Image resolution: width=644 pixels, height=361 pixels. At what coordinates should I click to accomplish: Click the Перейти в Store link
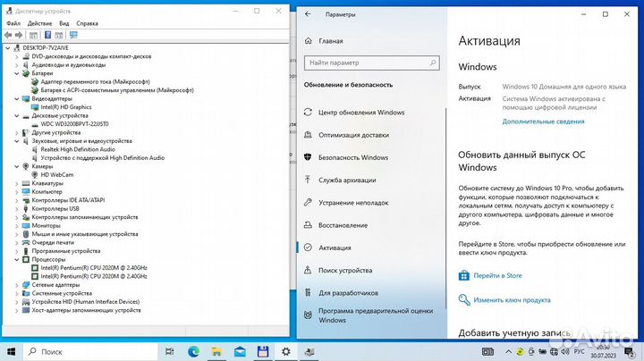click(497, 276)
